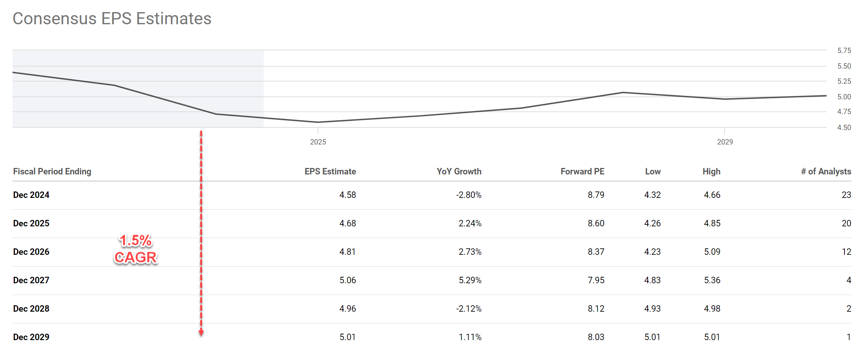Open the Dec 2026 fiscal period row
The height and width of the screenshot is (353, 868).
click(31, 252)
